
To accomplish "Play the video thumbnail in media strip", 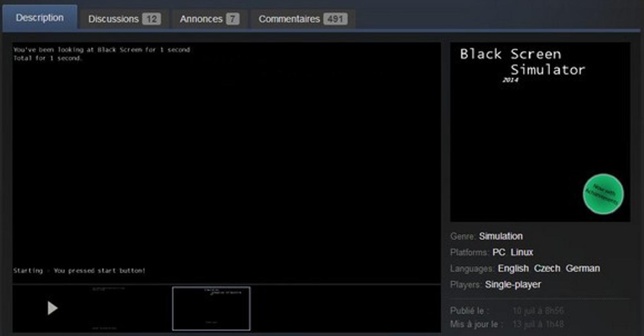I will click(x=52, y=308).
